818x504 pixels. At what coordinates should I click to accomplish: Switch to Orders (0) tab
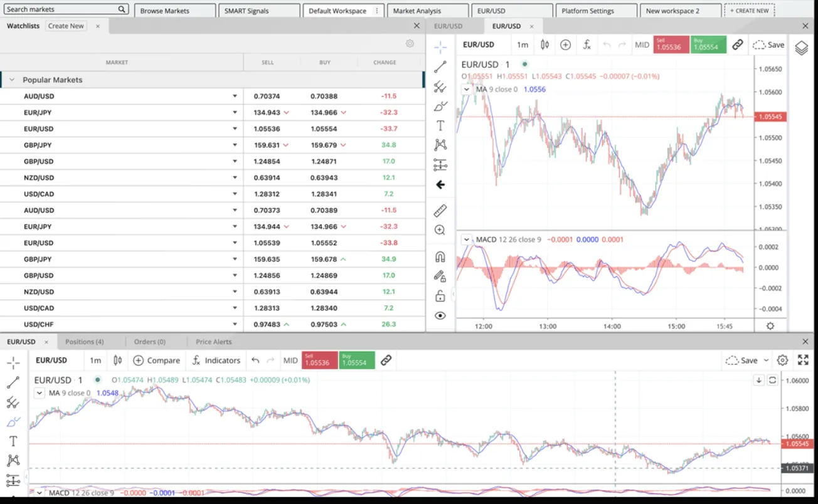point(150,342)
